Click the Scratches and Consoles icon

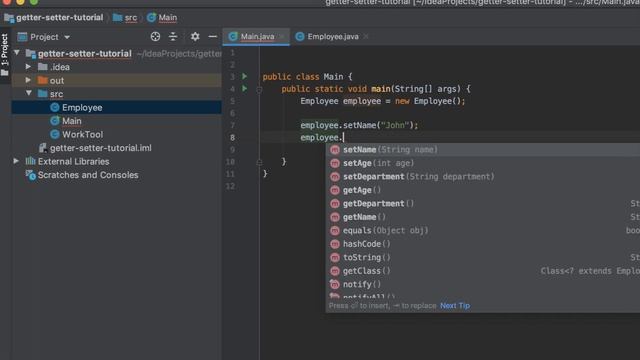pyautogui.click(x=31, y=175)
